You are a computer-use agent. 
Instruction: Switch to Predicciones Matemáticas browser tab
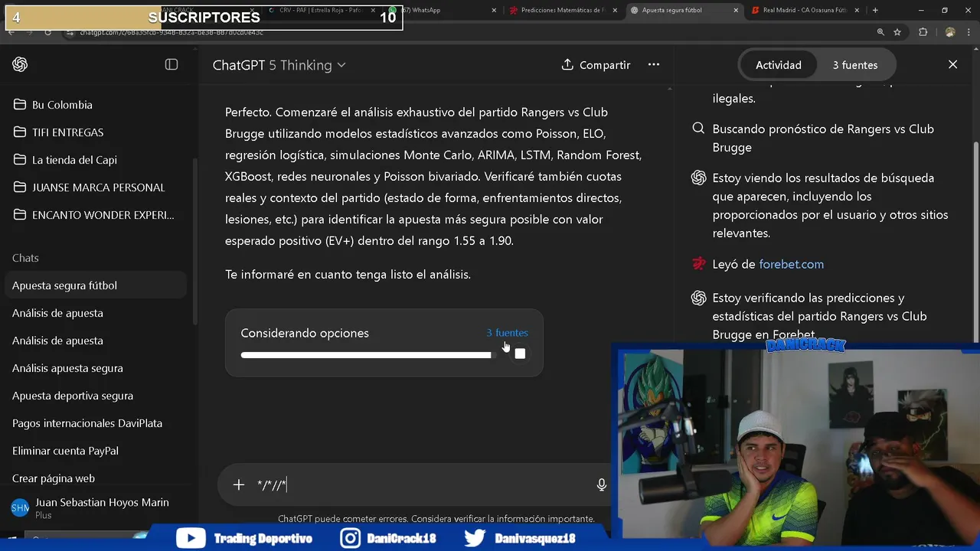click(563, 10)
